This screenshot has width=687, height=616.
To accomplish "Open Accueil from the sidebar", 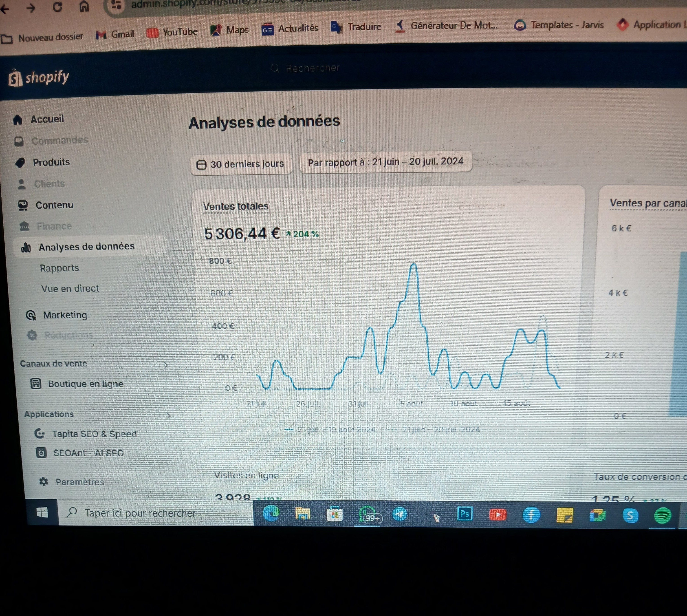I will [x=47, y=119].
